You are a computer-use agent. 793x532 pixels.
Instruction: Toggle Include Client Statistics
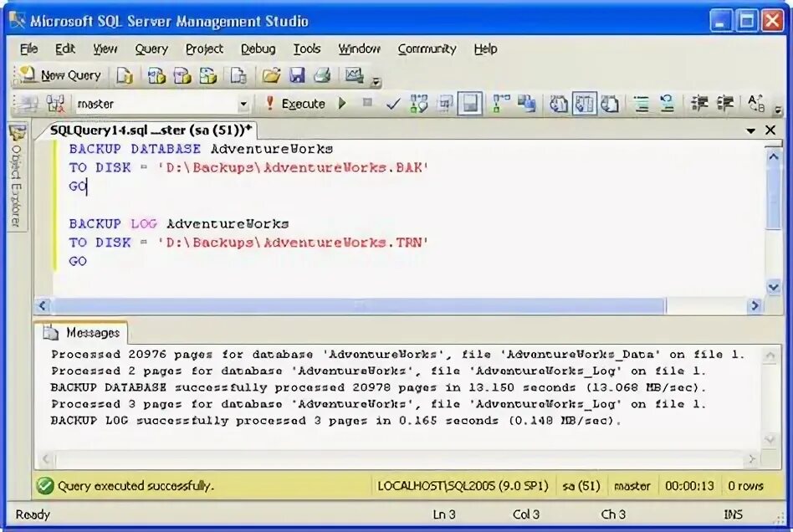[x=526, y=104]
